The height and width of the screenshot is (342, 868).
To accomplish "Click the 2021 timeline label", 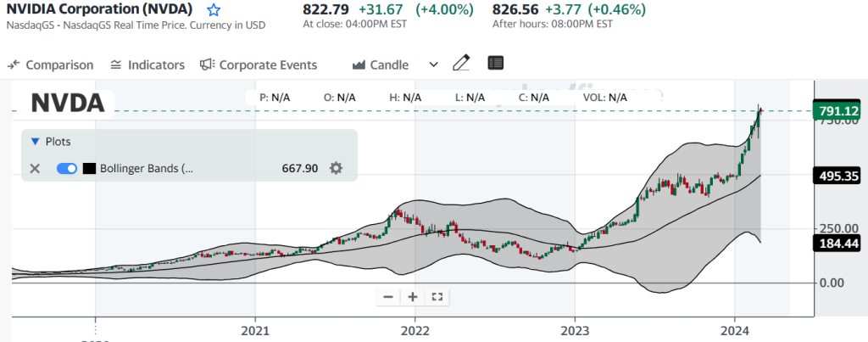I will (255, 331).
